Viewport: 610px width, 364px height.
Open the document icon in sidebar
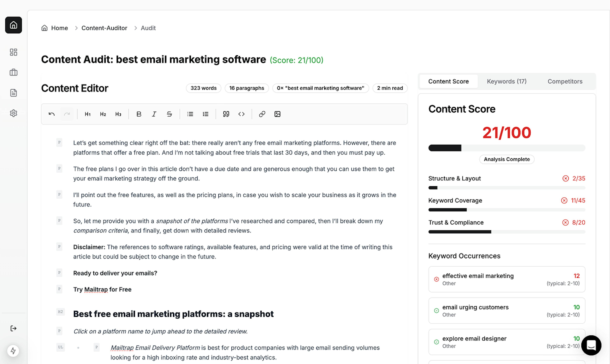pyautogui.click(x=14, y=93)
